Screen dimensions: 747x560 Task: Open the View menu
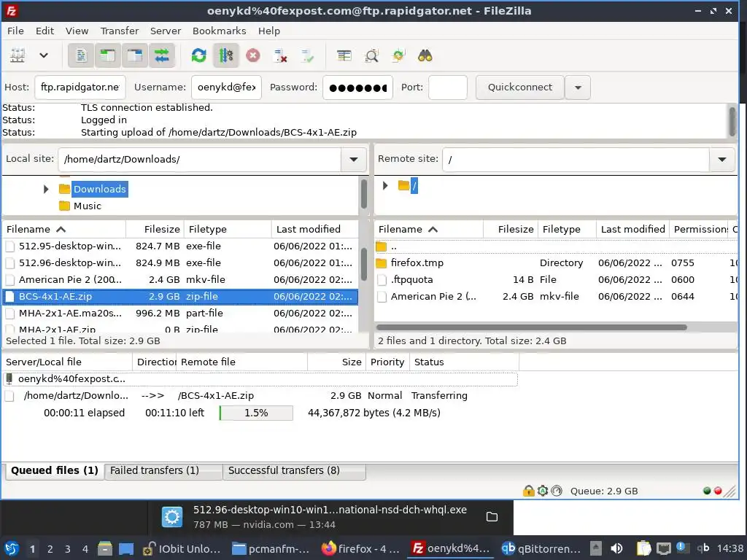click(x=77, y=31)
